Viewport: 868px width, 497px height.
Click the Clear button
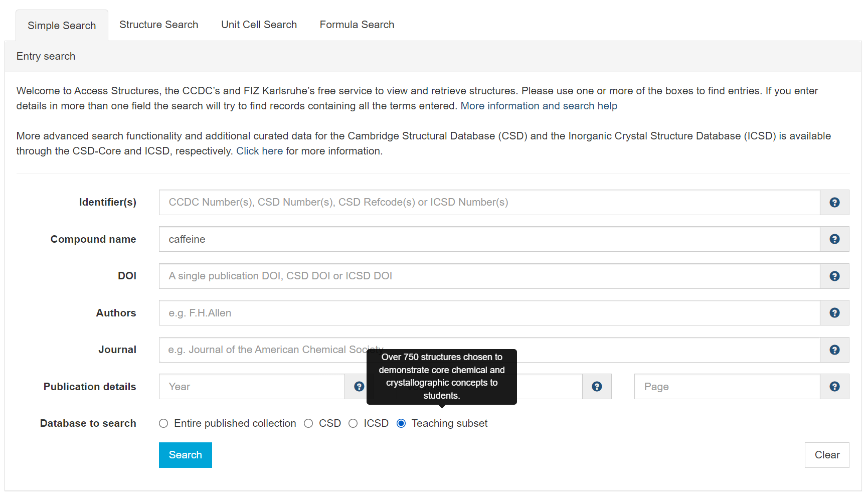[826, 455]
